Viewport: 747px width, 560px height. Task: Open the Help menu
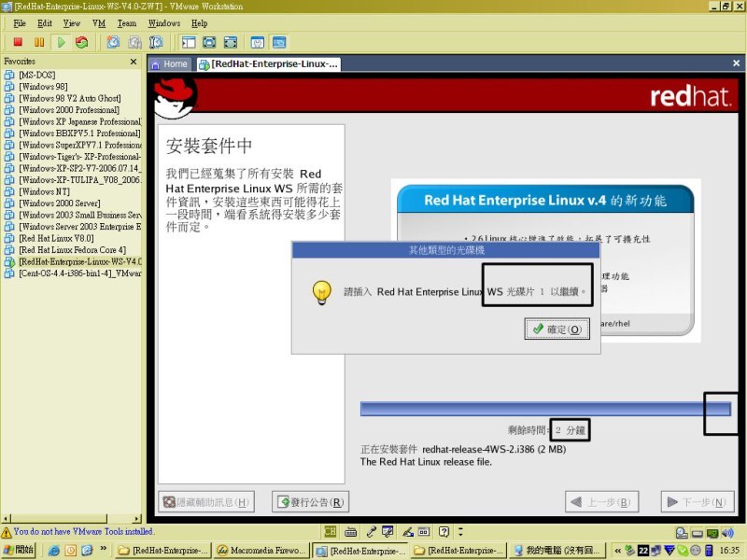[x=199, y=22]
